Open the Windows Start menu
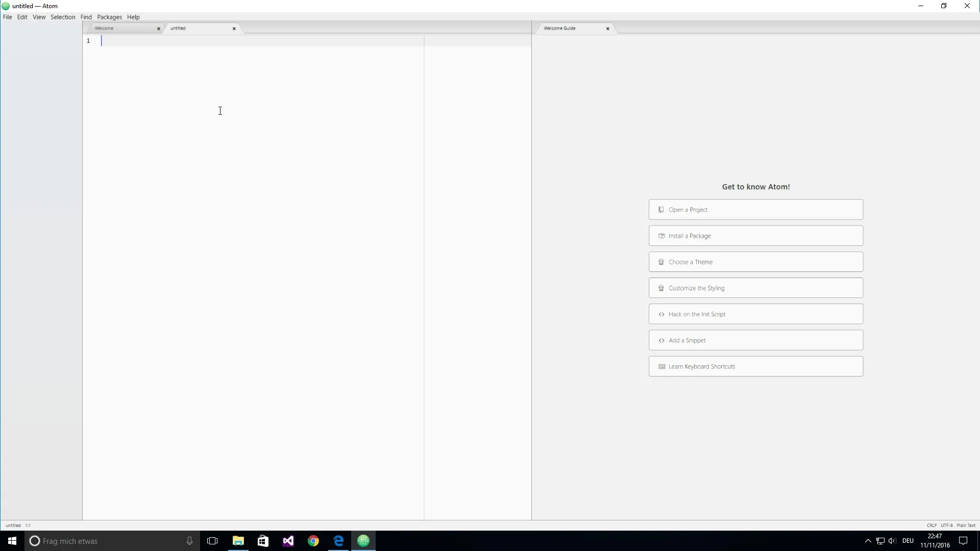Screen dimensions: 980x551 [x=12, y=541]
